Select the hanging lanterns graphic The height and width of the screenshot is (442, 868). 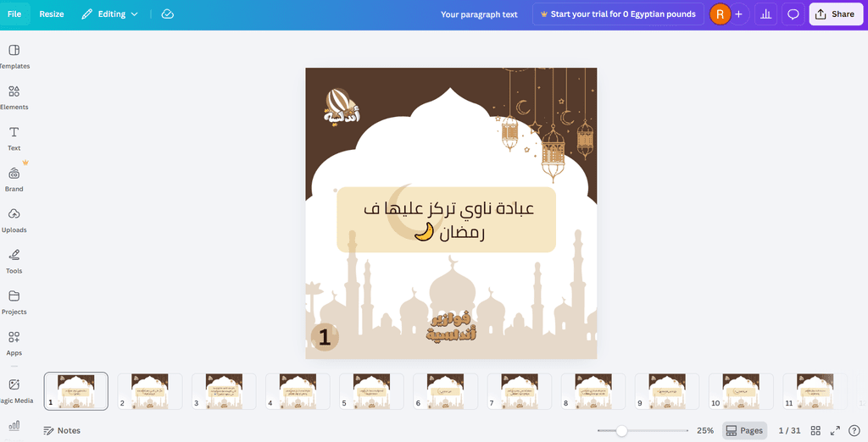pyautogui.click(x=545, y=124)
